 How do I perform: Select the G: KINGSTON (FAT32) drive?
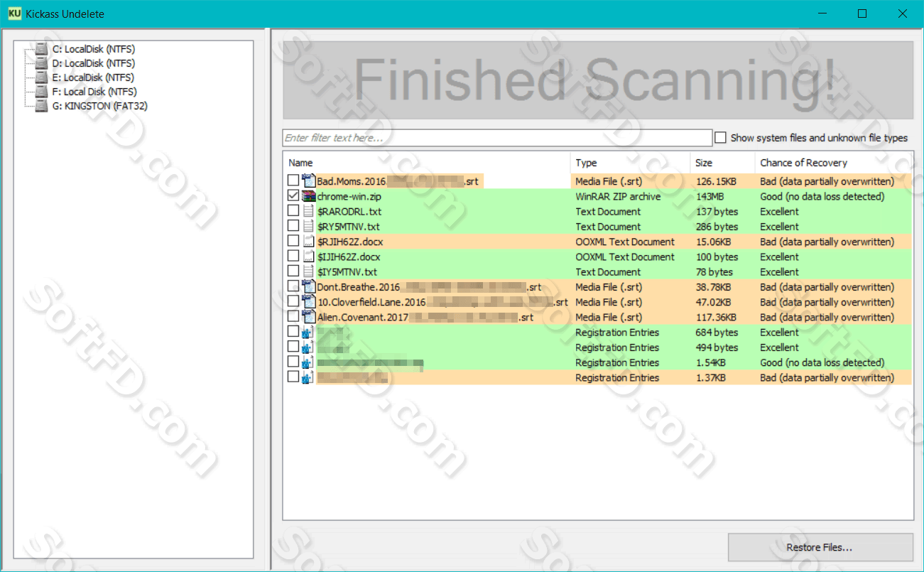(100, 106)
